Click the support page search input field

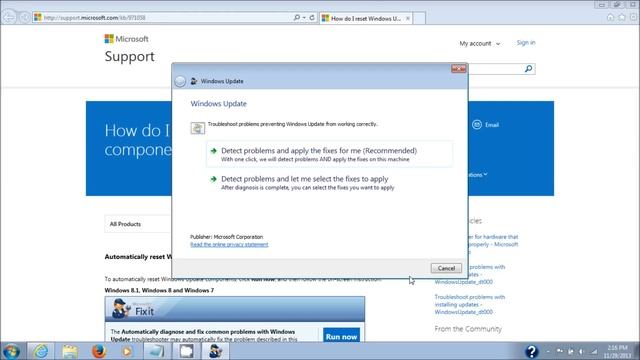point(495,69)
